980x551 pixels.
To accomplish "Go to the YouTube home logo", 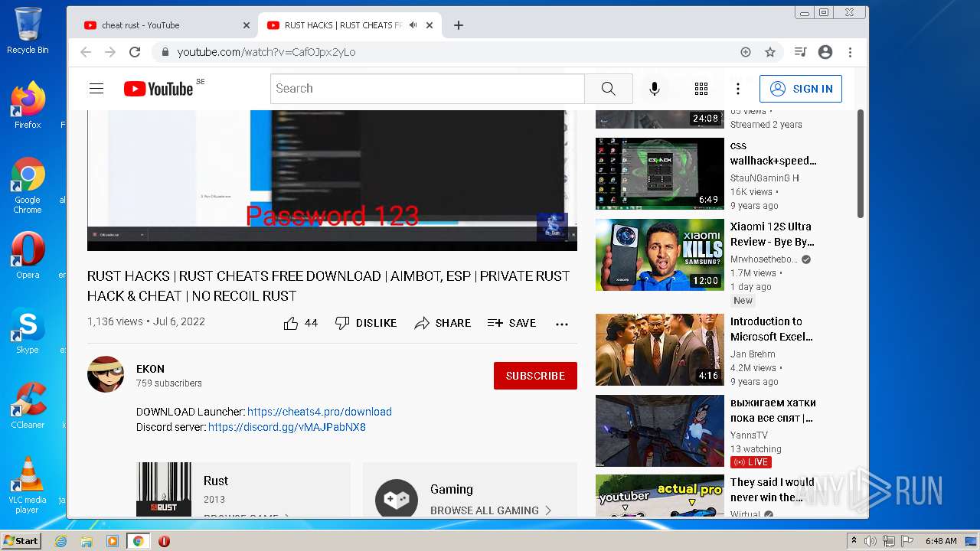I will pyautogui.click(x=158, y=89).
